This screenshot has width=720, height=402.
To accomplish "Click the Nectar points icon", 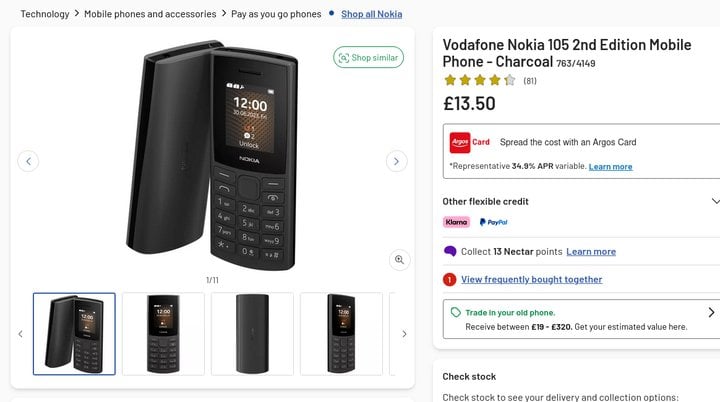I will pos(450,251).
